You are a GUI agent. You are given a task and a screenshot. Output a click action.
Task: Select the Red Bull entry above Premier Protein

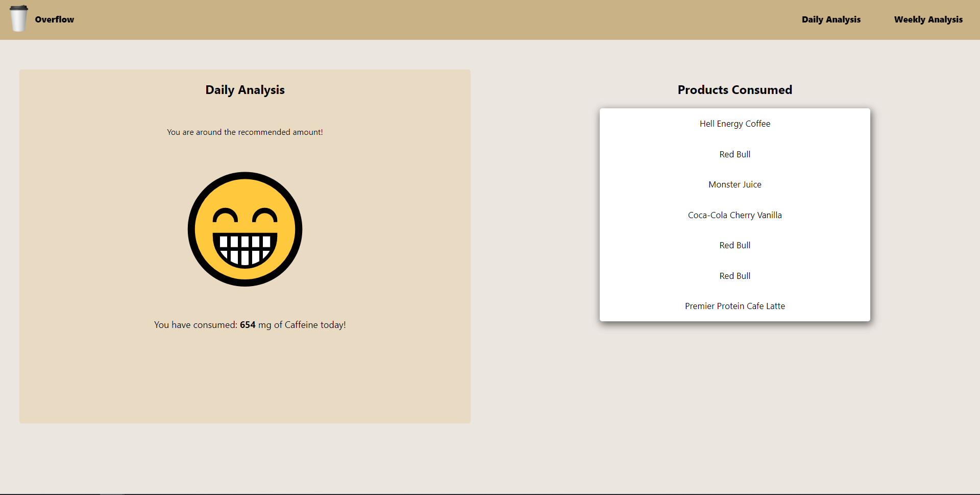[735, 276]
